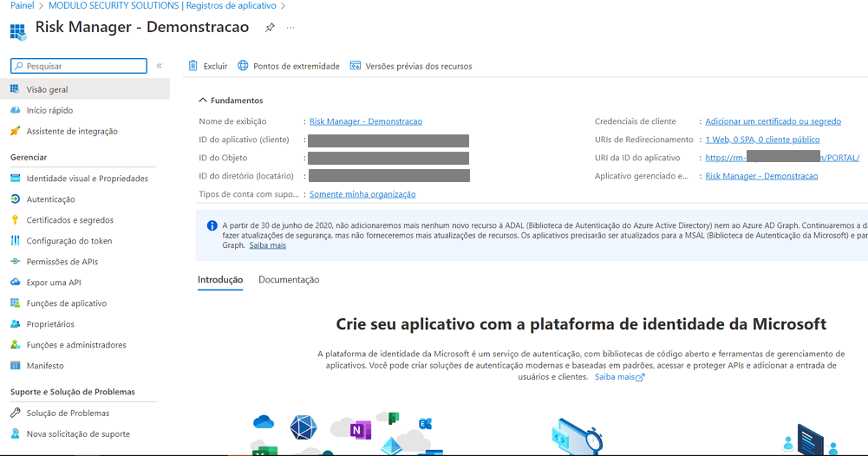Open Visão geral menu item
This screenshot has height=456, width=868.
pos(85,89)
